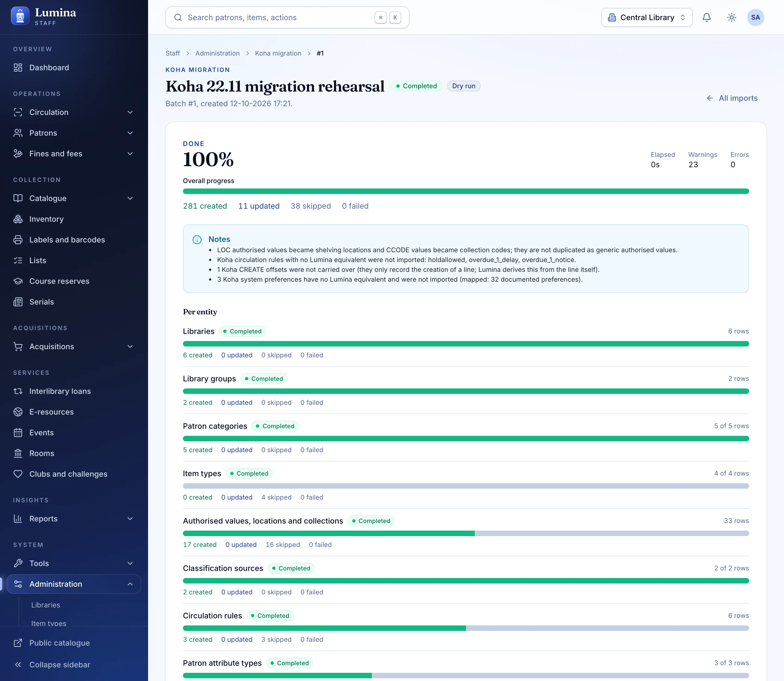Click the SA user avatar

tap(755, 17)
